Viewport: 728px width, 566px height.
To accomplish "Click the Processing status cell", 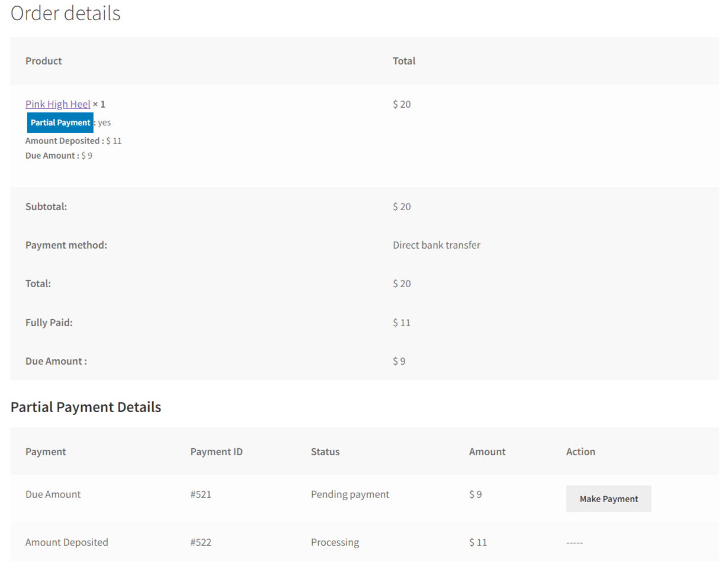I will (335, 542).
